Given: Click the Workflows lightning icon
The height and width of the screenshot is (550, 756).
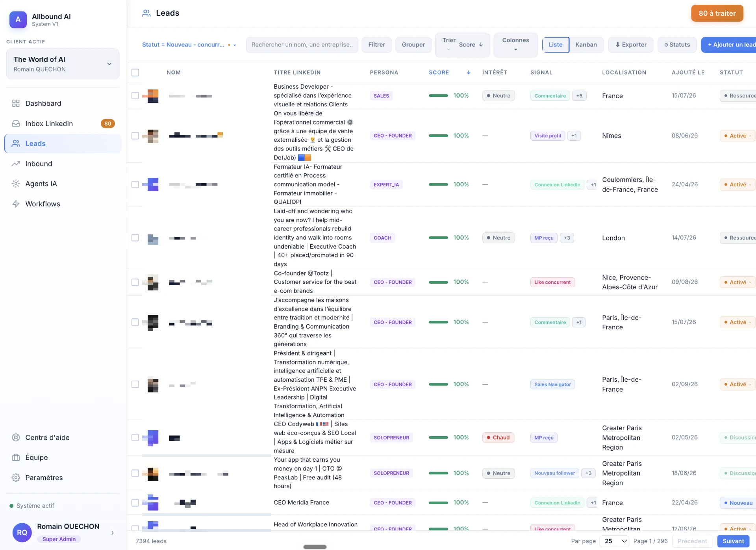Looking at the screenshot, I should point(16,204).
